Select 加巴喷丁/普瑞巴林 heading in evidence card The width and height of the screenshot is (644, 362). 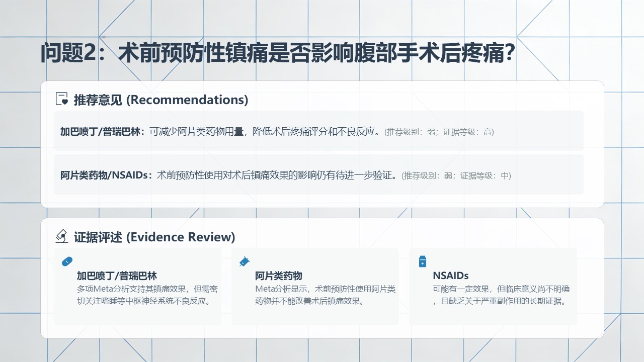[x=117, y=276]
